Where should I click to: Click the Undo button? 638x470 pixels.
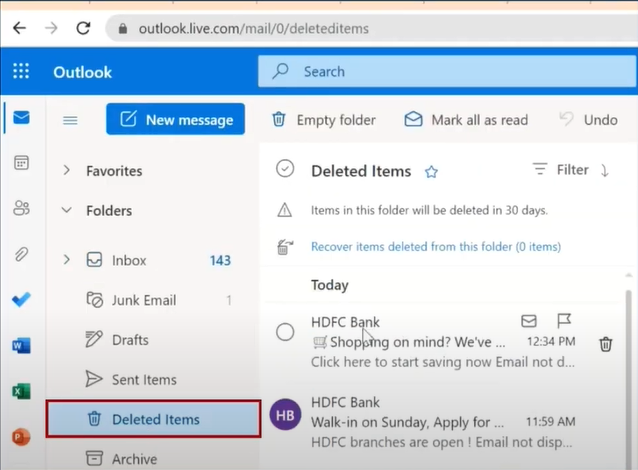[589, 120]
